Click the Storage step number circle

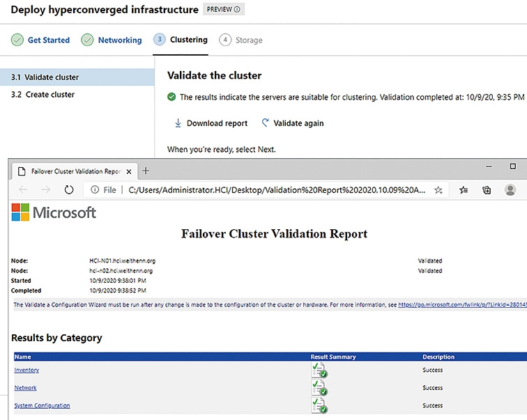pyautogui.click(x=225, y=40)
